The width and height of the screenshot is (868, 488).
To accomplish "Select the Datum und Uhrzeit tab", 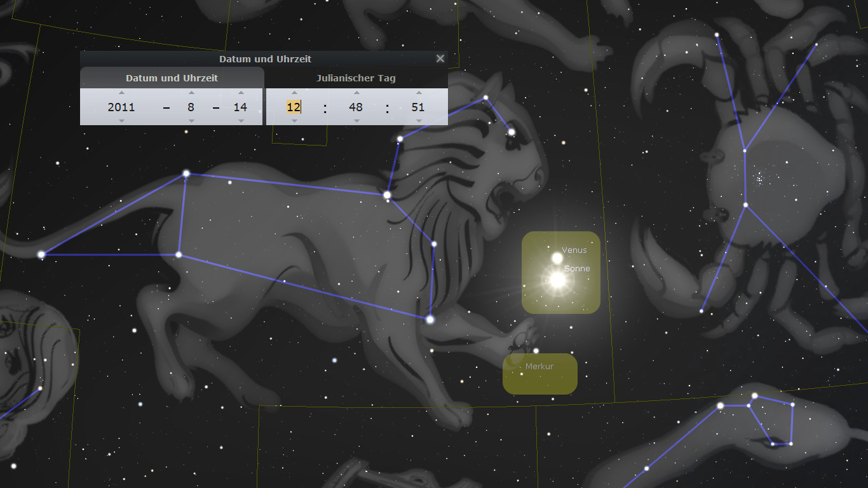I will coord(172,78).
